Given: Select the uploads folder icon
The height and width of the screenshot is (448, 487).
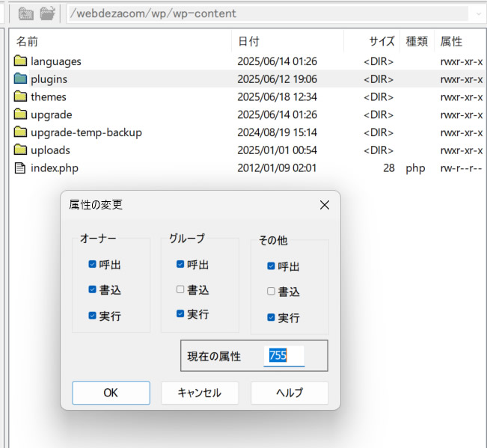Looking at the screenshot, I should (20, 150).
